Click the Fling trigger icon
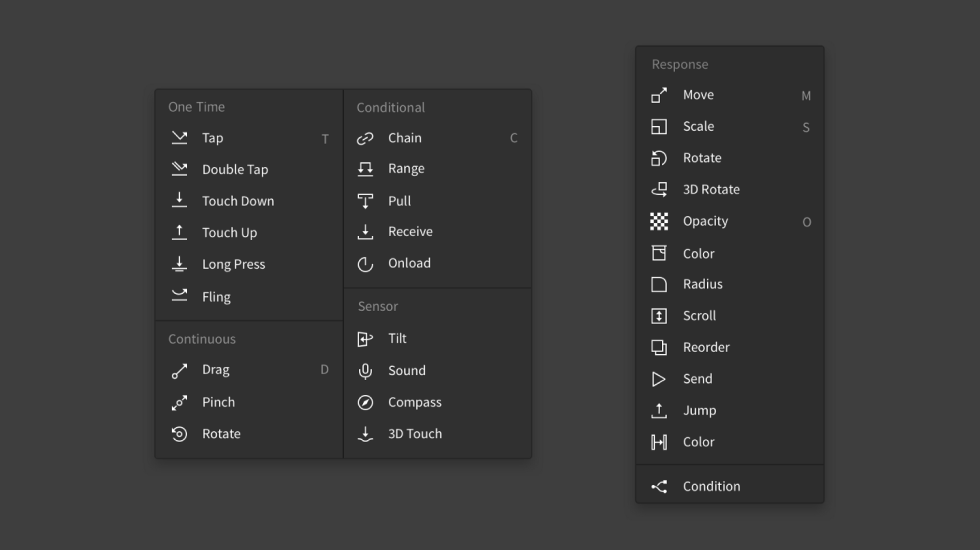Image resolution: width=980 pixels, height=550 pixels. (179, 295)
